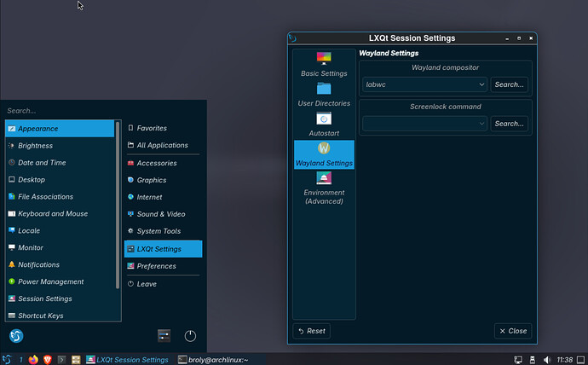
Task: Click the Reset button
Action: coord(311,331)
